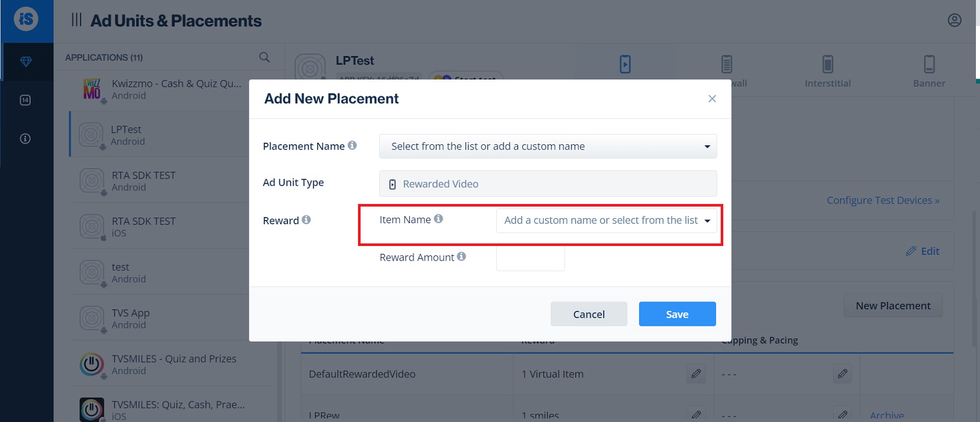Screen dimensions: 980x422
Task: Click the Ad Unit Type Rewarded Video field
Action: point(548,184)
